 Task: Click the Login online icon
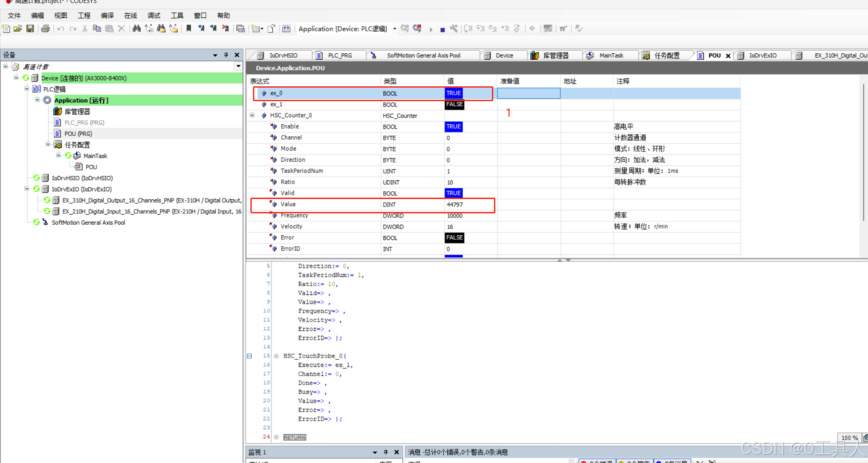tap(405, 28)
